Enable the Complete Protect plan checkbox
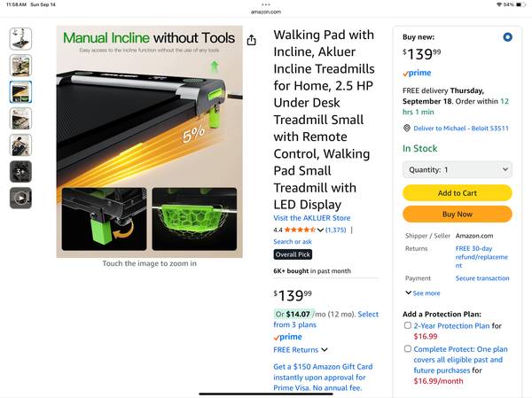 coord(408,348)
